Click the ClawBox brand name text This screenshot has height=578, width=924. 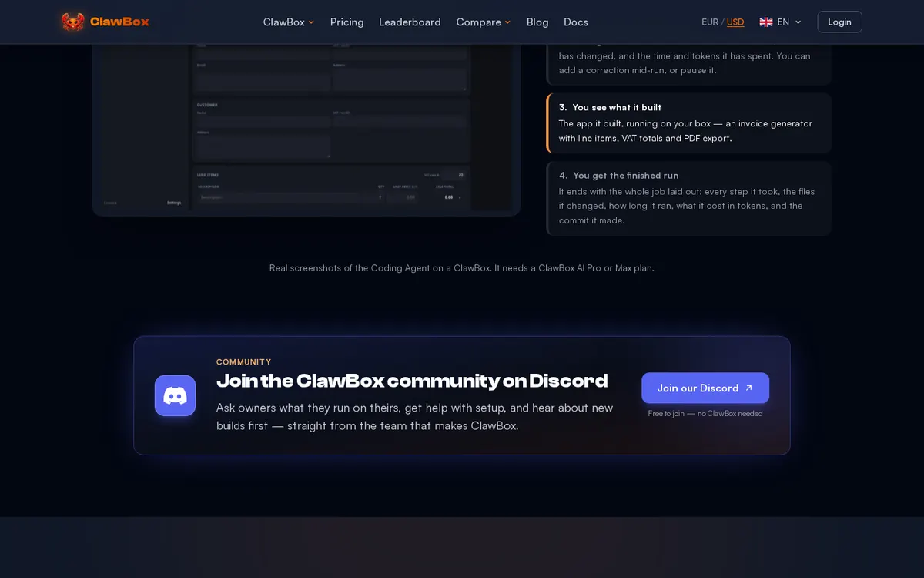point(119,22)
